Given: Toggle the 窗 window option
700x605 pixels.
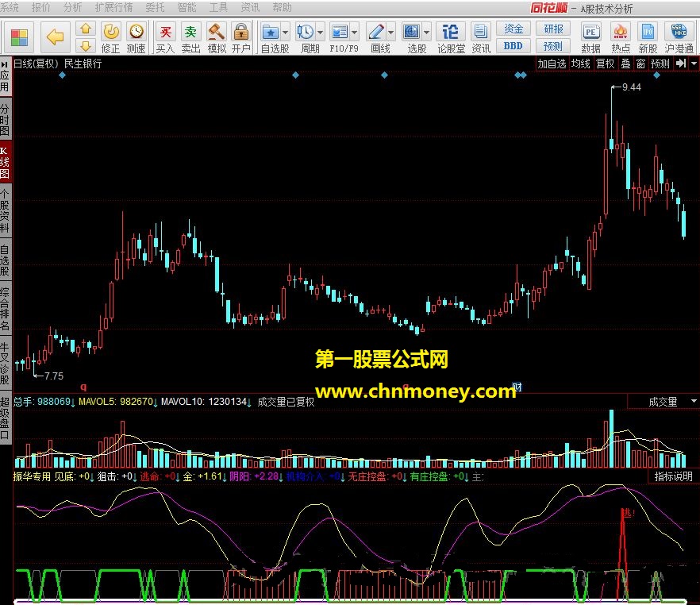Looking at the screenshot, I should 640,64.
